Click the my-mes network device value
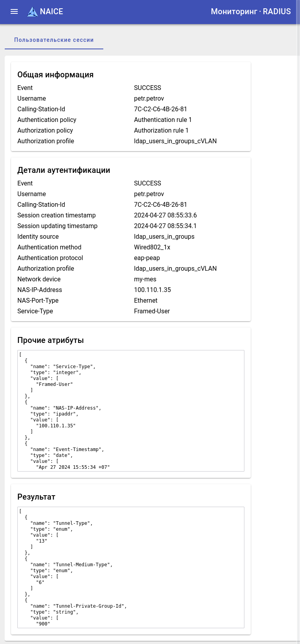Viewport: 300px width, 644px height. coord(145,279)
